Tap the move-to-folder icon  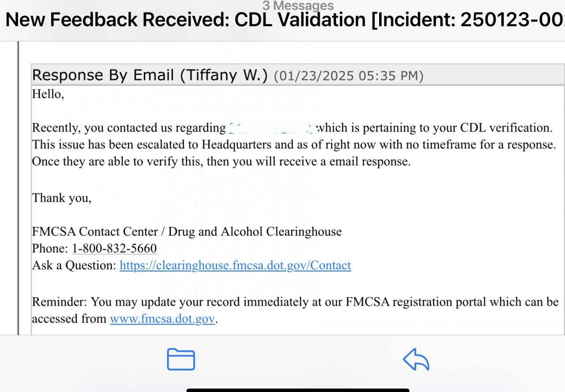(181, 359)
